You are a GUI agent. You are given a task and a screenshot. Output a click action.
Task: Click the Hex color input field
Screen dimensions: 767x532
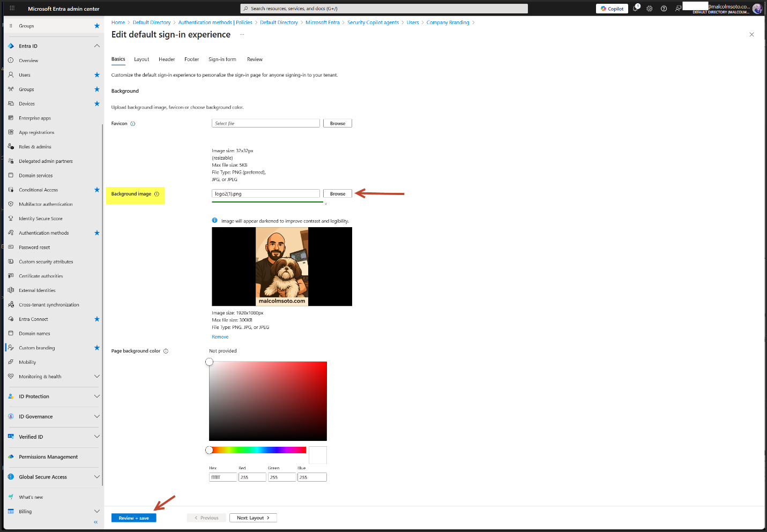(223, 477)
